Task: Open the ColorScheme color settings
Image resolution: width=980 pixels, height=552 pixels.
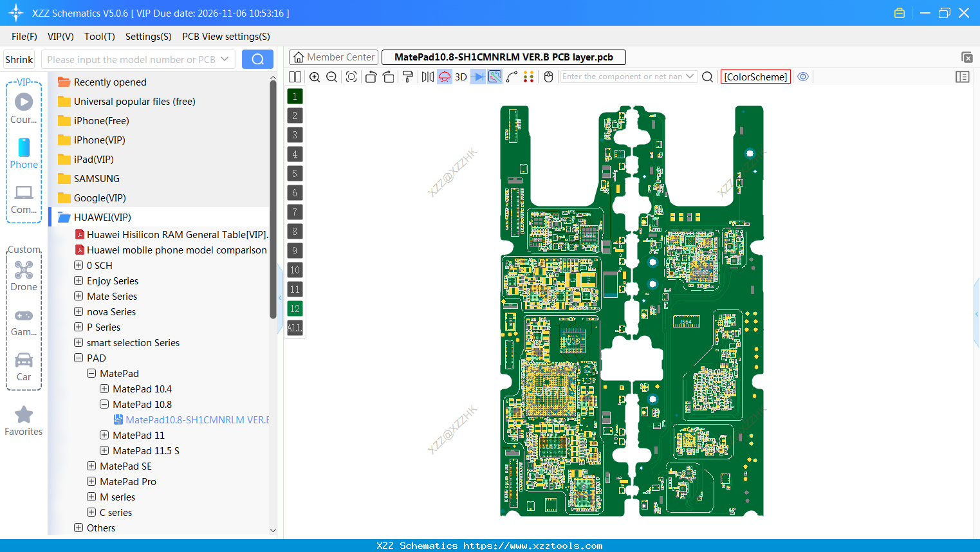Action: point(755,77)
